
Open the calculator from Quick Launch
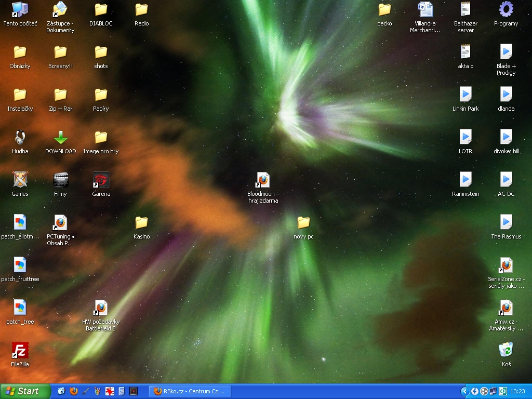122,391
